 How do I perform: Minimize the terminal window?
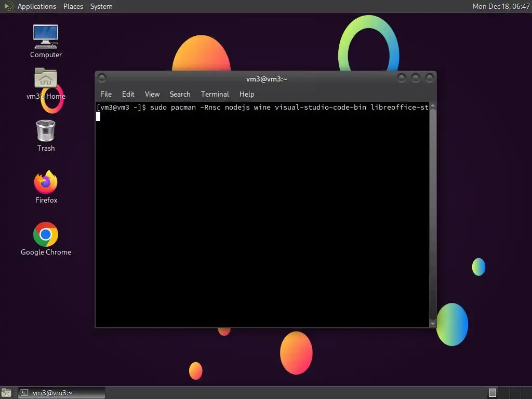402,78
